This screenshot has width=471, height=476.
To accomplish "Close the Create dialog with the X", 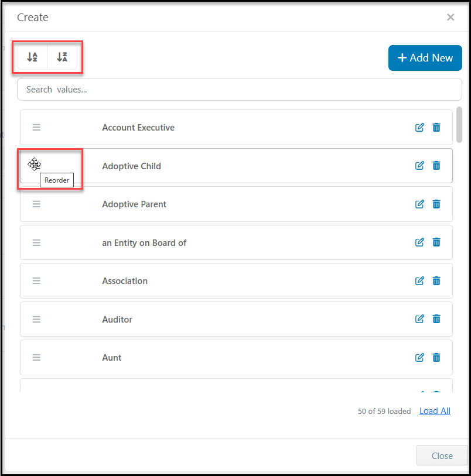I will [x=450, y=18].
